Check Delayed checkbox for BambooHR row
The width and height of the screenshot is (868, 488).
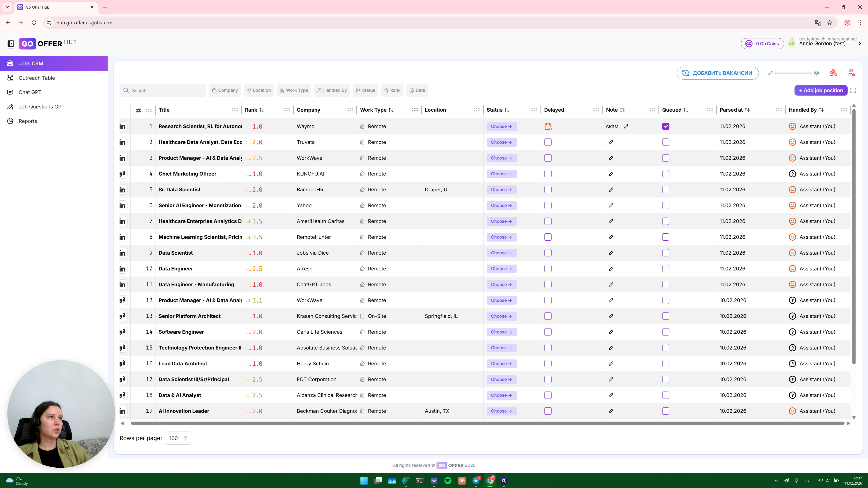pos(548,190)
